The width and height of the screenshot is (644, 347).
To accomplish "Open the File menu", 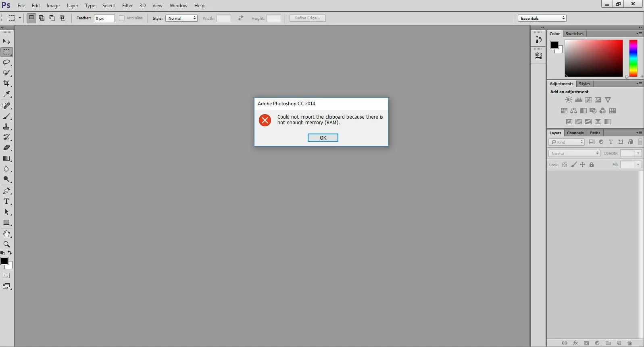I will [x=21, y=6].
